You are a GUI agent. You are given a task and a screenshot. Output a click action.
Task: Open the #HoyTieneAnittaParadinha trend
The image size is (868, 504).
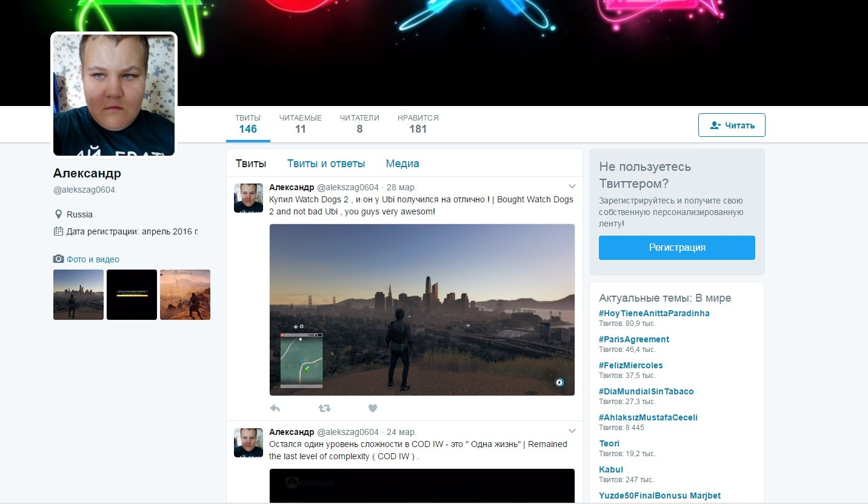(x=654, y=313)
